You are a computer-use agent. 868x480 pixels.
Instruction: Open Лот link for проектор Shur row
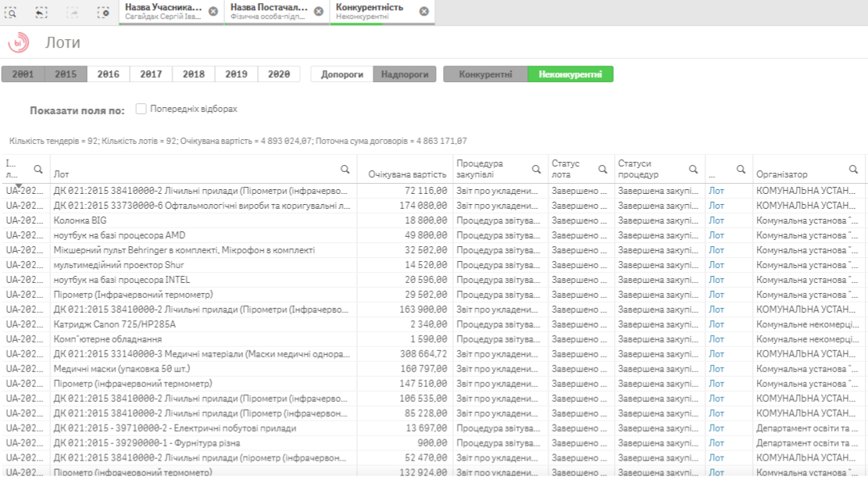tap(716, 265)
